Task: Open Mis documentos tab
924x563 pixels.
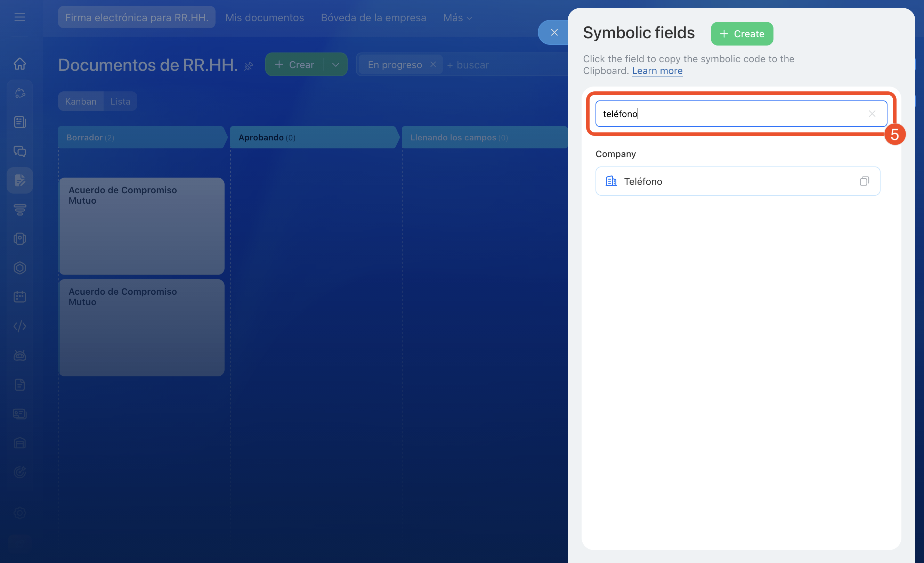Action: (265, 18)
